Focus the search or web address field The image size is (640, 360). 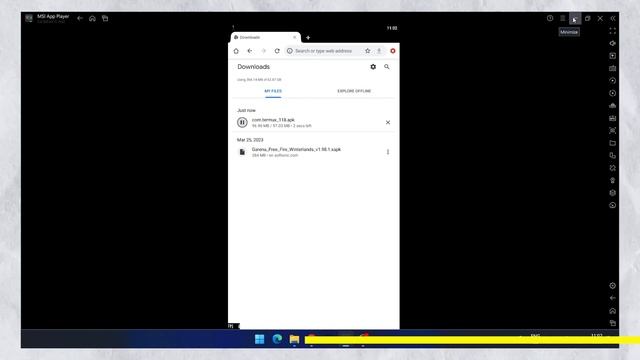coord(323,51)
